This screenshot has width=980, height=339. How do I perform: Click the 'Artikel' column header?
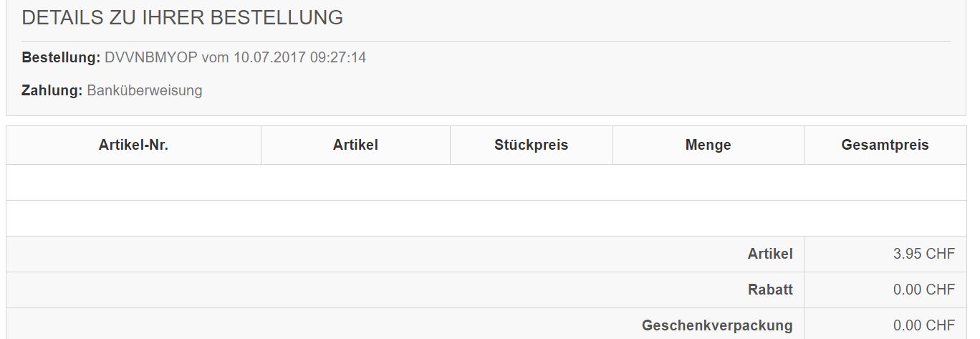click(355, 145)
